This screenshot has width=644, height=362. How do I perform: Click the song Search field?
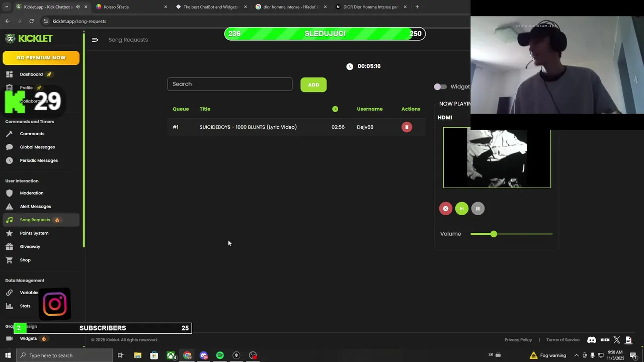point(230,84)
